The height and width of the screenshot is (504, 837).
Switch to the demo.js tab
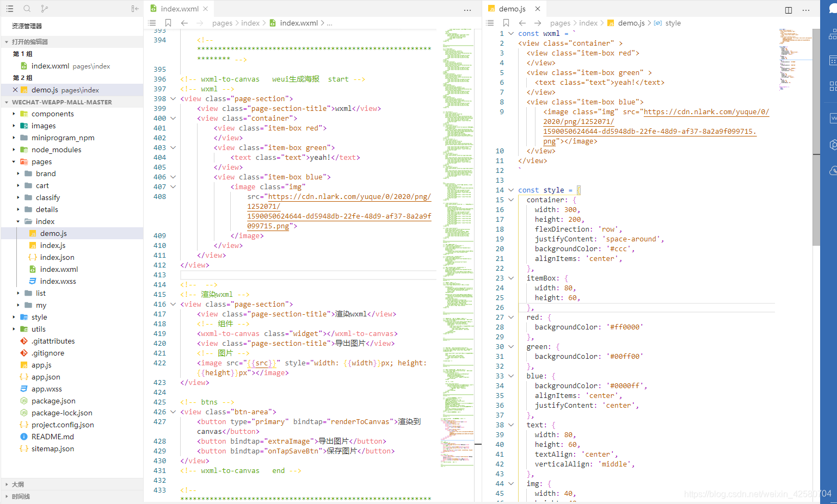pos(514,9)
